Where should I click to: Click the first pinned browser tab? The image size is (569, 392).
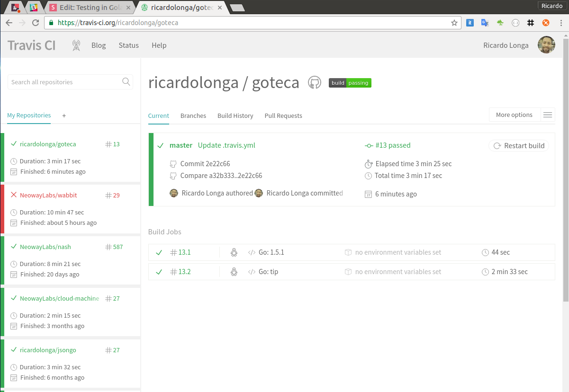tap(16, 8)
